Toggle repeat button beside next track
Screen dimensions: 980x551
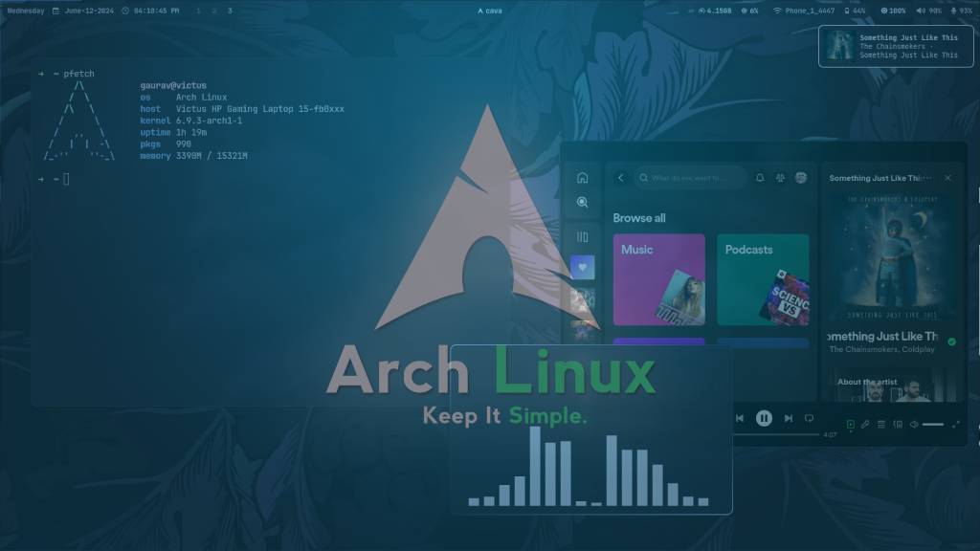(x=809, y=419)
